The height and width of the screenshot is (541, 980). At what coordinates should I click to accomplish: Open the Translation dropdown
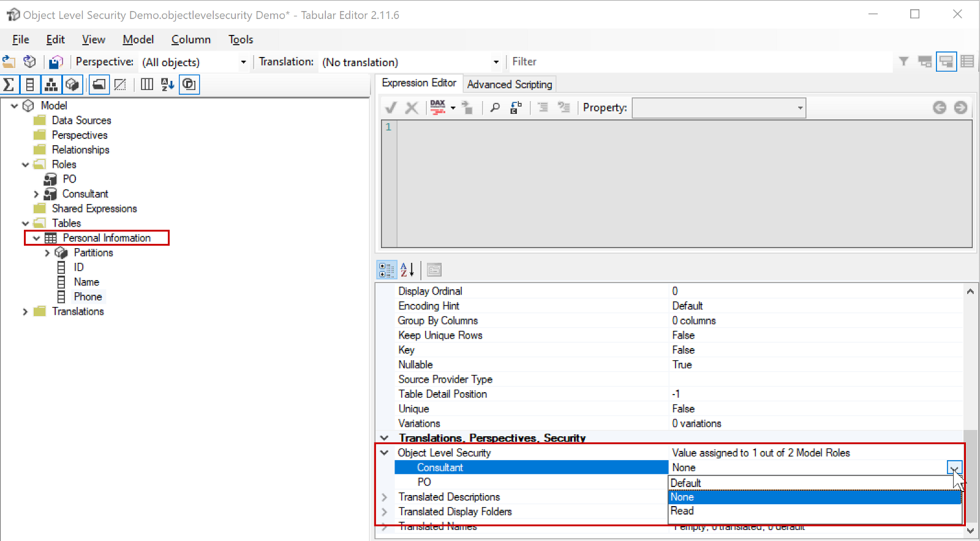point(496,62)
